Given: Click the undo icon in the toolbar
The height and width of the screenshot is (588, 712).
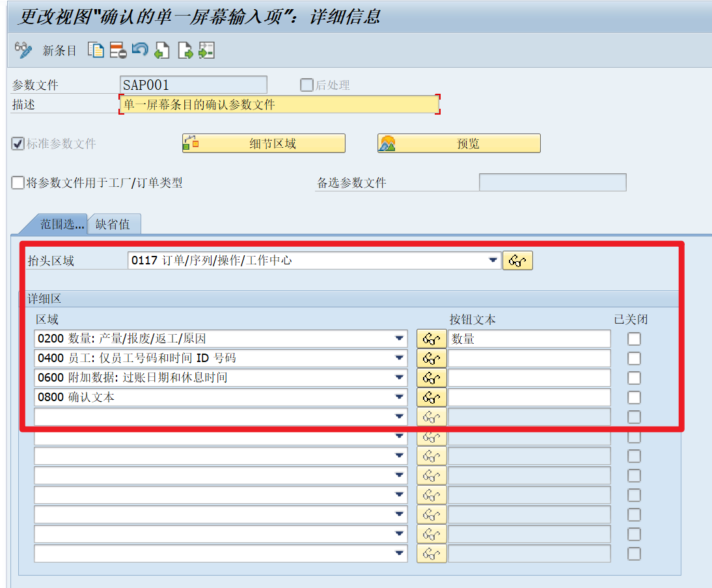Looking at the screenshot, I should (140, 50).
